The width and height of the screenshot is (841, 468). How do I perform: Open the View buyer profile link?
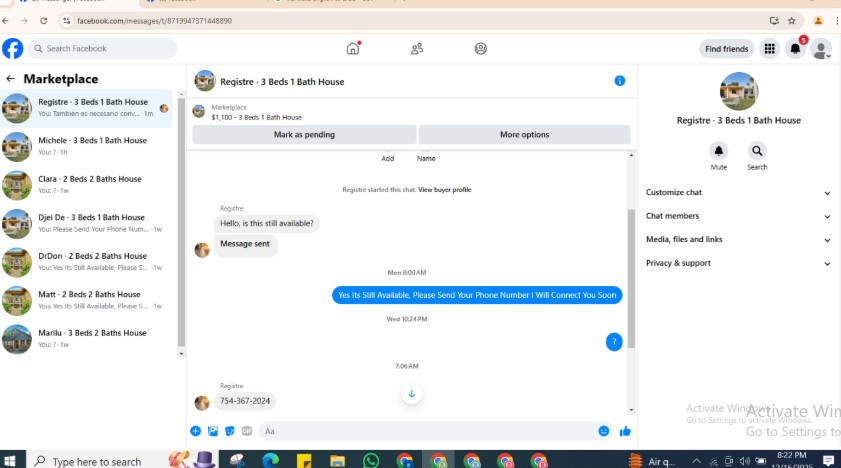coord(445,190)
